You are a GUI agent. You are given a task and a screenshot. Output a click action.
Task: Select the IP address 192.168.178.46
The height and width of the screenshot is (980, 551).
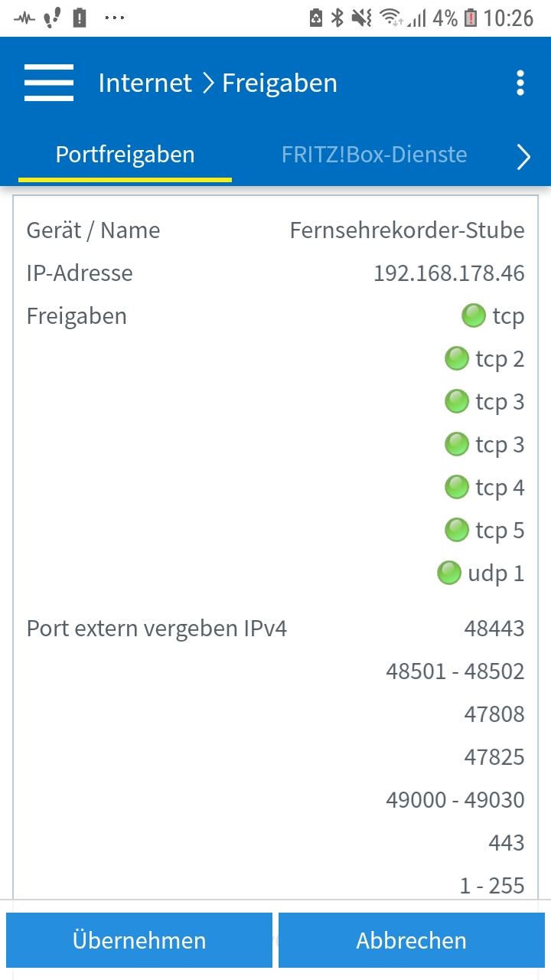448,273
